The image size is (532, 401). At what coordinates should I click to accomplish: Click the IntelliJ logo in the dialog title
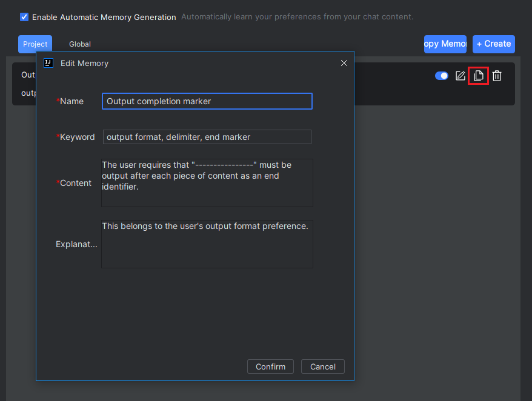tap(48, 63)
